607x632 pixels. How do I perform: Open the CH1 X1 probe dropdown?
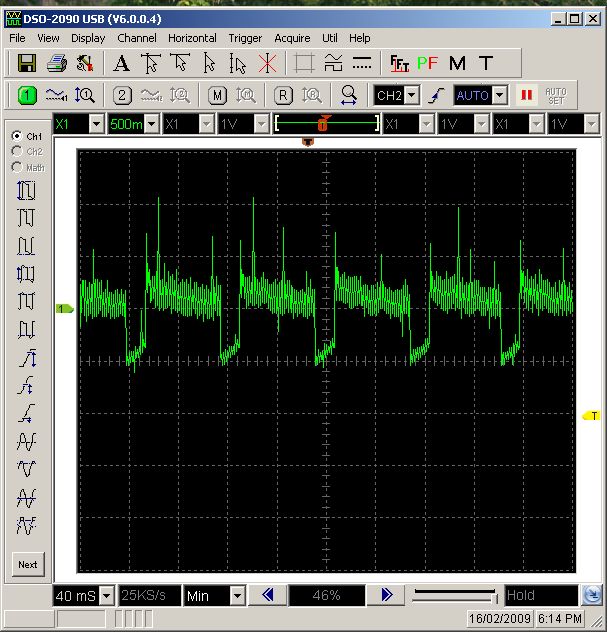[x=97, y=124]
